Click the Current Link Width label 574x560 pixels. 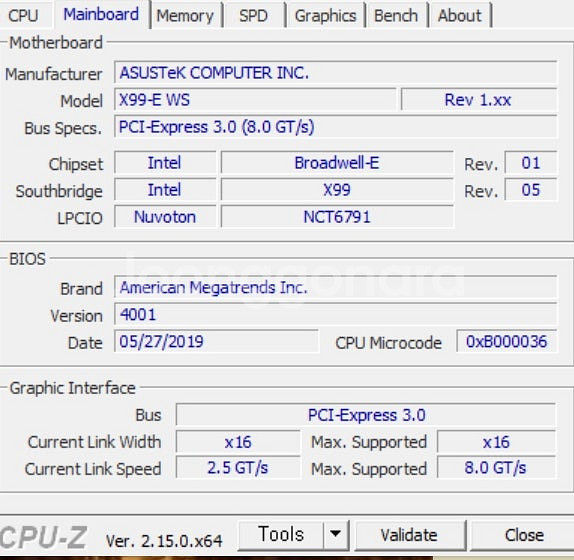94,442
